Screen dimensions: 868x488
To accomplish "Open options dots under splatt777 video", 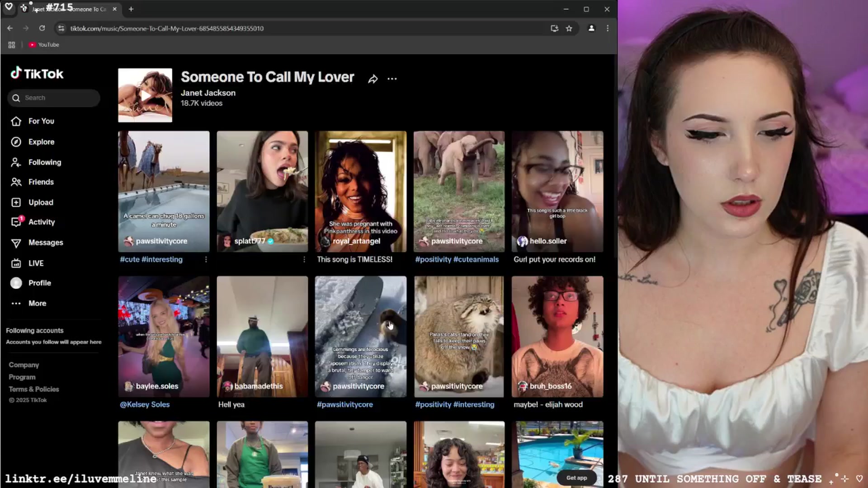I will pyautogui.click(x=304, y=259).
